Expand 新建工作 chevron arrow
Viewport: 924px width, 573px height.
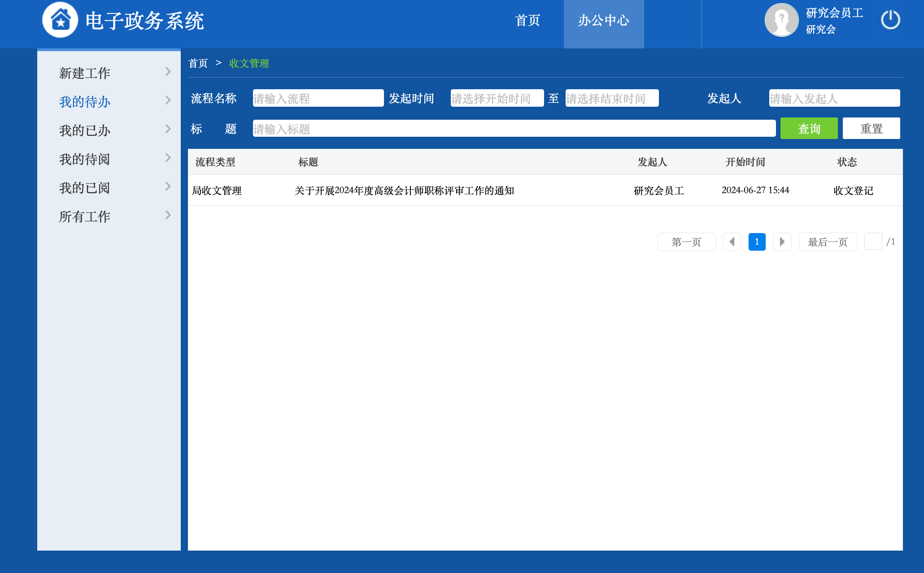[168, 72]
